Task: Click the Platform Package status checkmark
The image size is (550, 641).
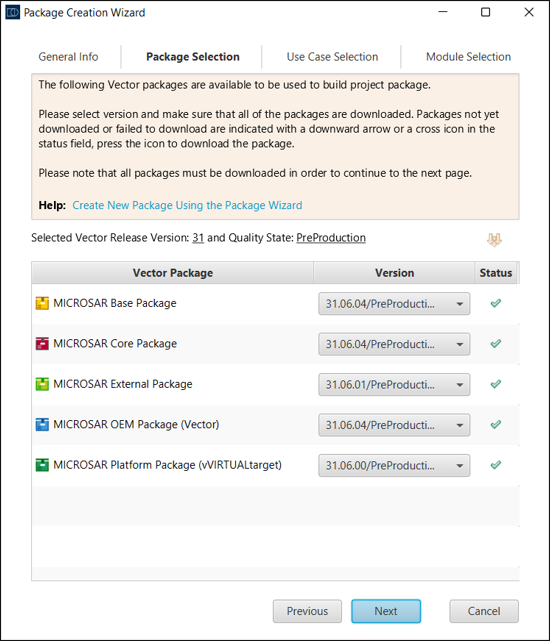Action: pyautogui.click(x=496, y=465)
